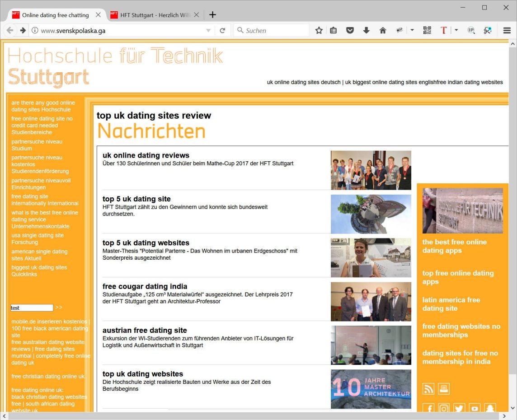The height and width of the screenshot is (420, 517).
Task: Focus the sidebar search field containing test
Action: click(32, 308)
